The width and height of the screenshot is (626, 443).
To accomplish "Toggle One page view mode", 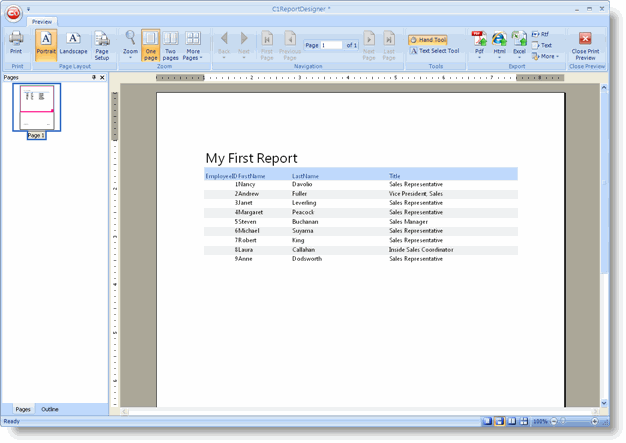I will (x=150, y=44).
